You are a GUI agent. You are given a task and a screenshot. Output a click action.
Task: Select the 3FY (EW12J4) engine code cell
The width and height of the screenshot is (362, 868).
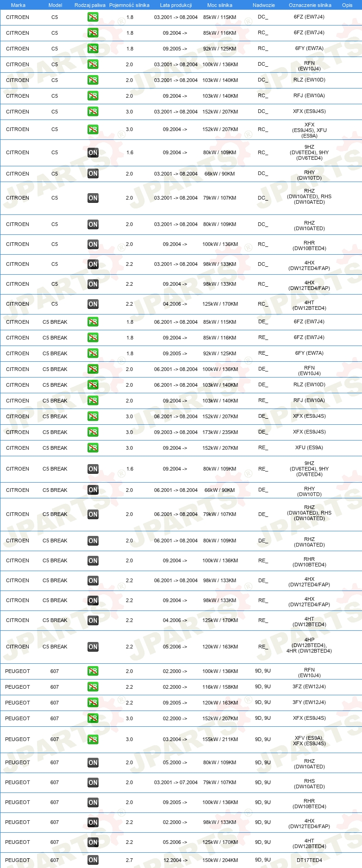point(309,703)
